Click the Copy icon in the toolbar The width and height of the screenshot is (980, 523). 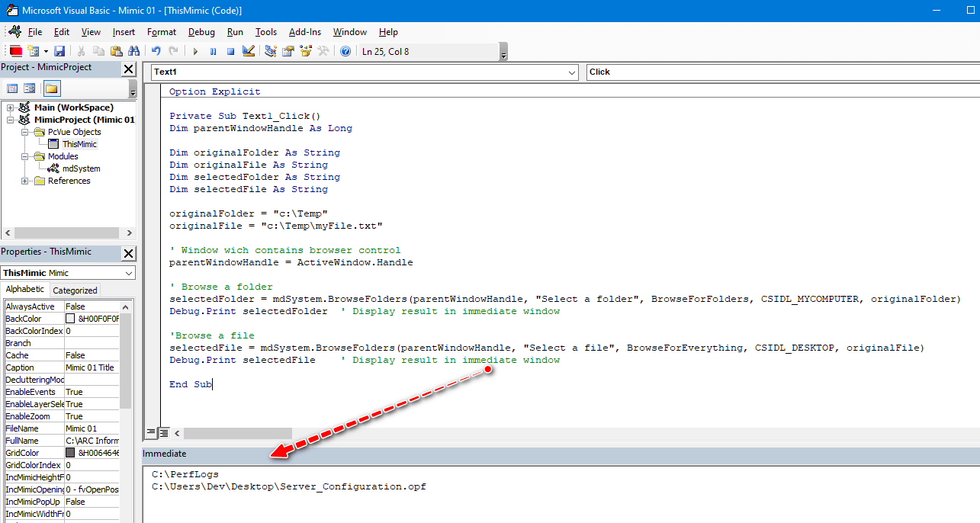pyautogui.click(x=98, y=51)
